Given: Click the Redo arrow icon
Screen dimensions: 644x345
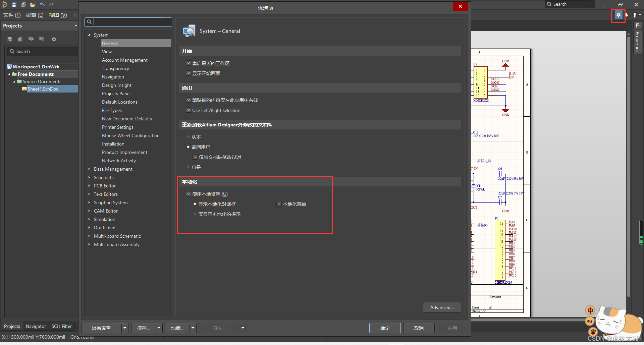Looking at the screenshot, I should click(51, 4).
